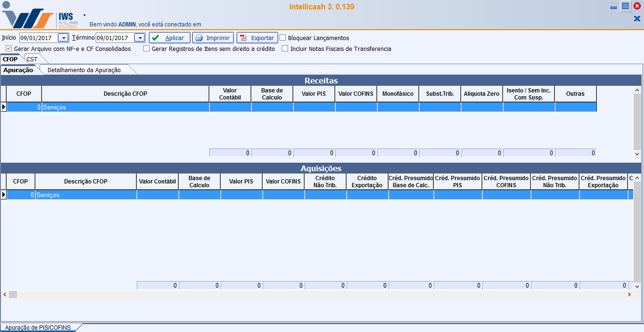This screenshot has width=644, height=332.
Task: Close the Intellicash window via red button
Action: pyautogui.click(x=637, y=6)
